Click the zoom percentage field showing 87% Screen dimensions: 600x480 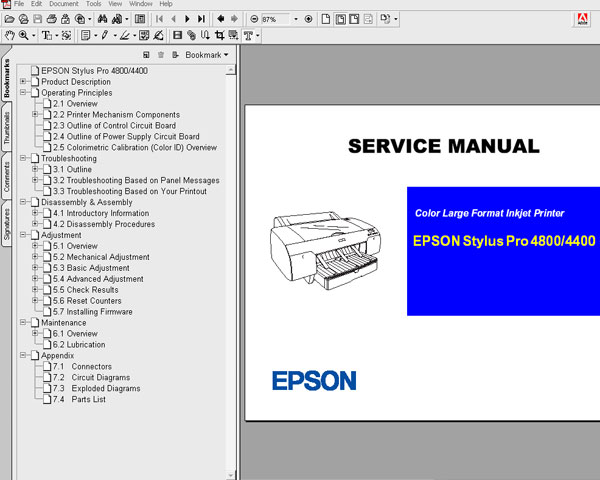tap(276, 19)
